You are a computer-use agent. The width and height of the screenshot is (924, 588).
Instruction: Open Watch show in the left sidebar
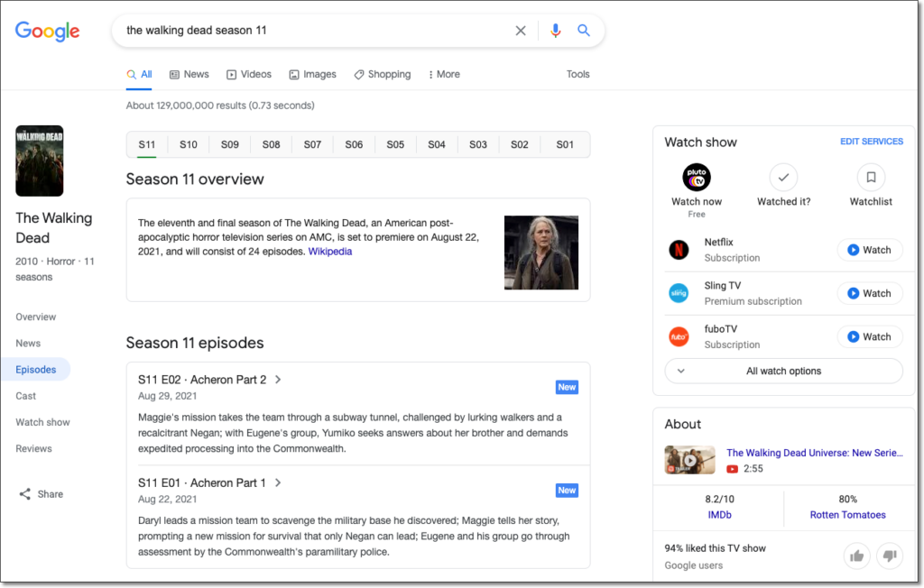pos(42,422)
